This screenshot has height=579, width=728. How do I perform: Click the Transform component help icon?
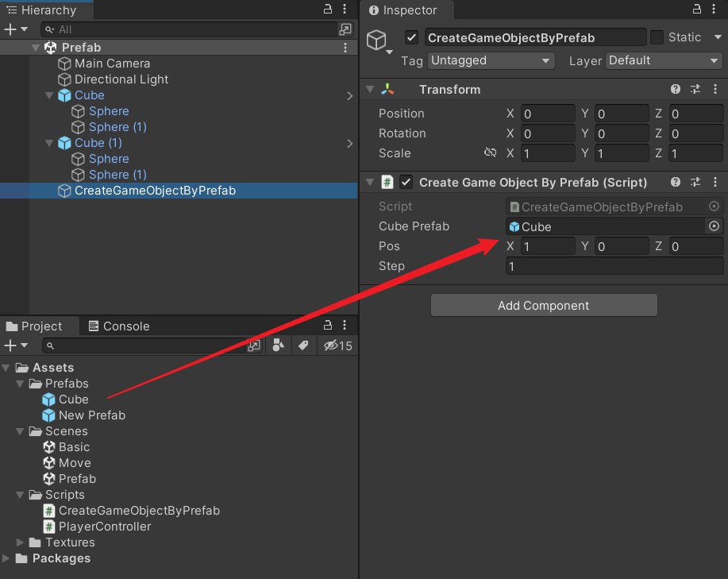point(675,89)
